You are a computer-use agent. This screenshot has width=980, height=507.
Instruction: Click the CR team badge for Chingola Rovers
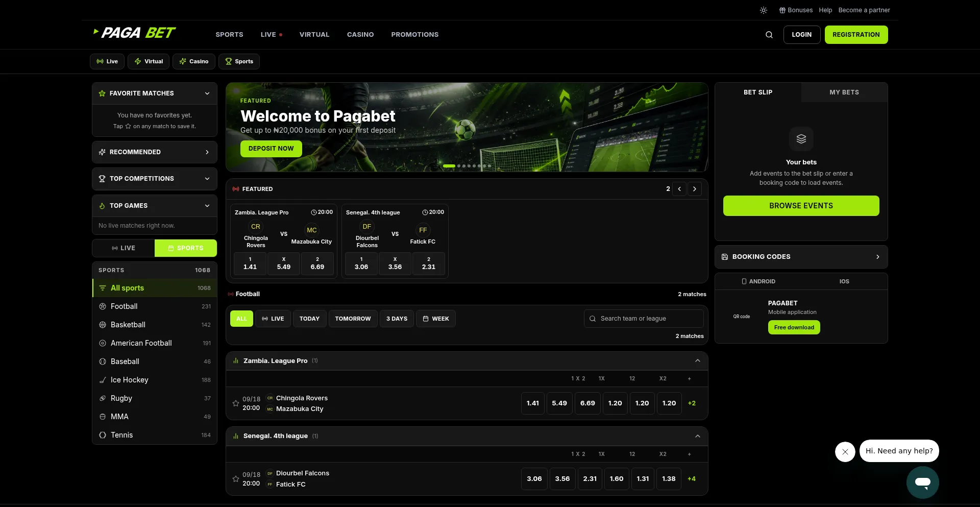(x=256, y=227)
